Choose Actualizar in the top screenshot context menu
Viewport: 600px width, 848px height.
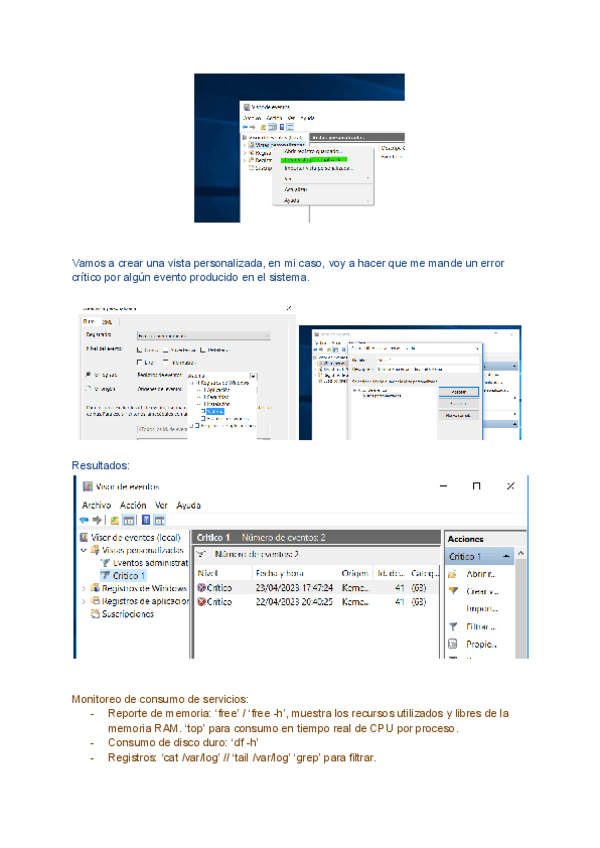pyautogui.click(x=296, y=189)
